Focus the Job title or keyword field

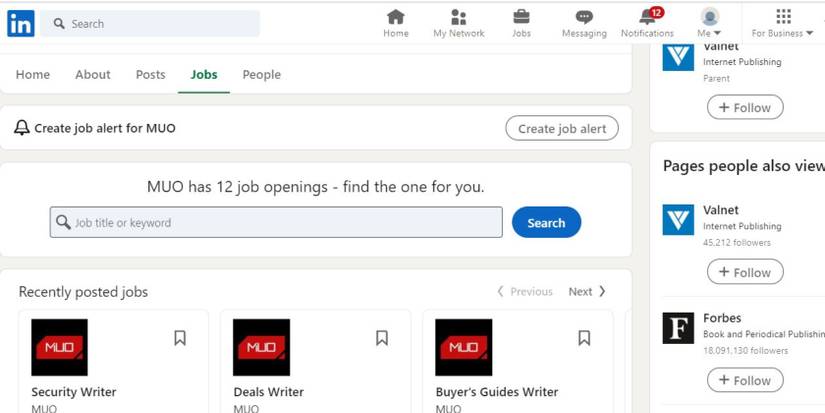click(x=276, y=222)
